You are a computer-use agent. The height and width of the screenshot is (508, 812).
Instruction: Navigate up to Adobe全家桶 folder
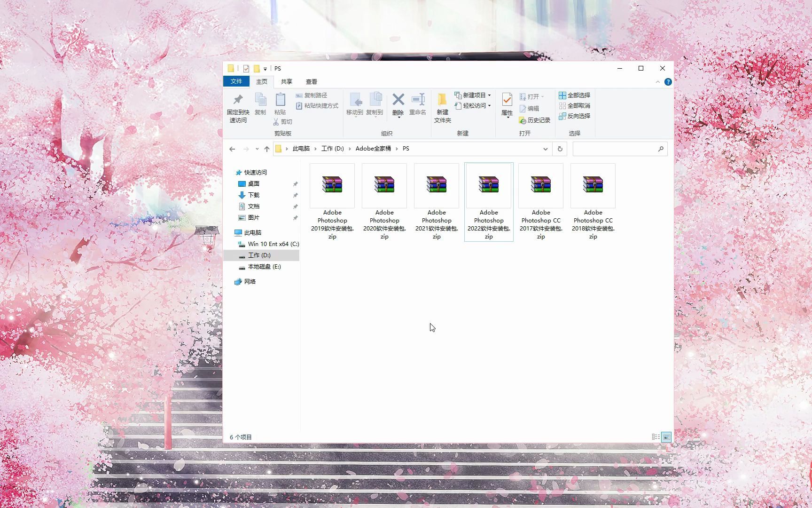click(x=374, y=148)
